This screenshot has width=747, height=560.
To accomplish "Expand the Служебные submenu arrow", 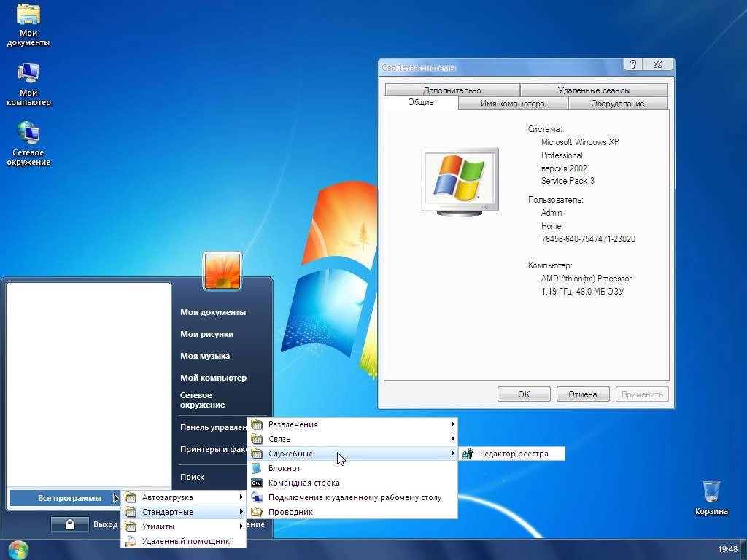I will [452, 454].
